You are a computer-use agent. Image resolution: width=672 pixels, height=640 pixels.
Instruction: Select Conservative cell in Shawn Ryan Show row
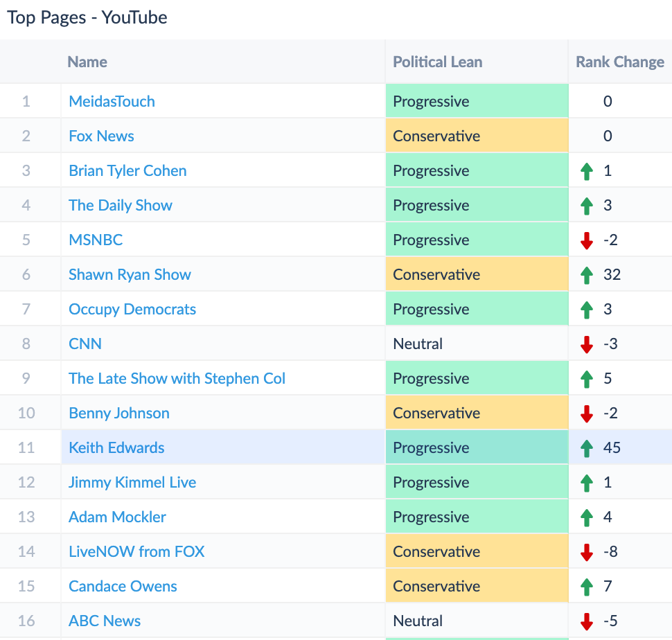pos(477,274)
